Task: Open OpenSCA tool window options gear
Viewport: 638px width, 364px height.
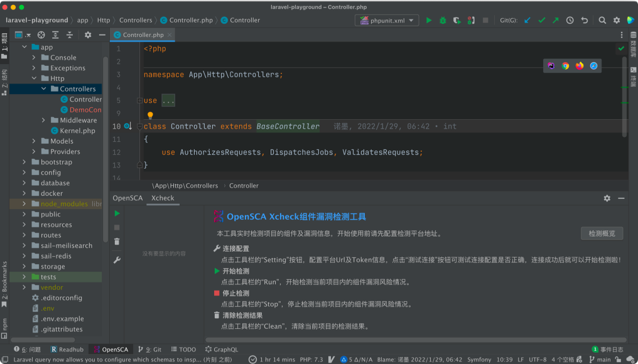Action: tap(607, 198)
